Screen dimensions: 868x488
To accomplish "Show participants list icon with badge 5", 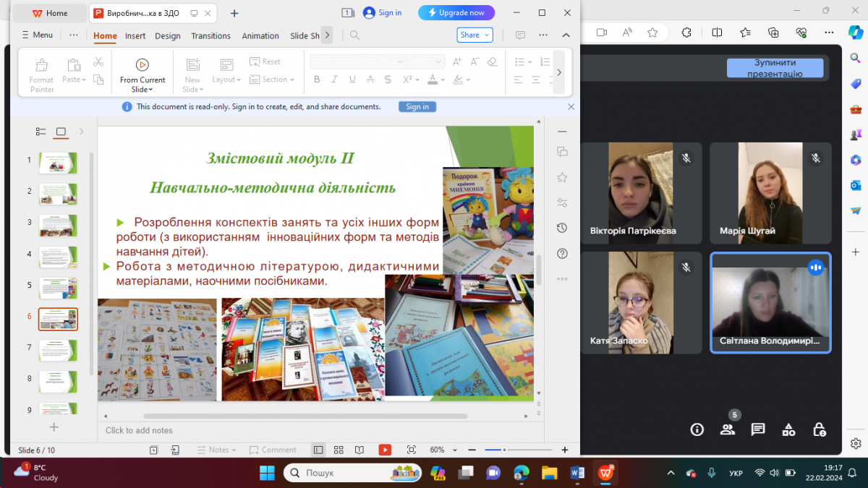I will (x=728, y=429).
